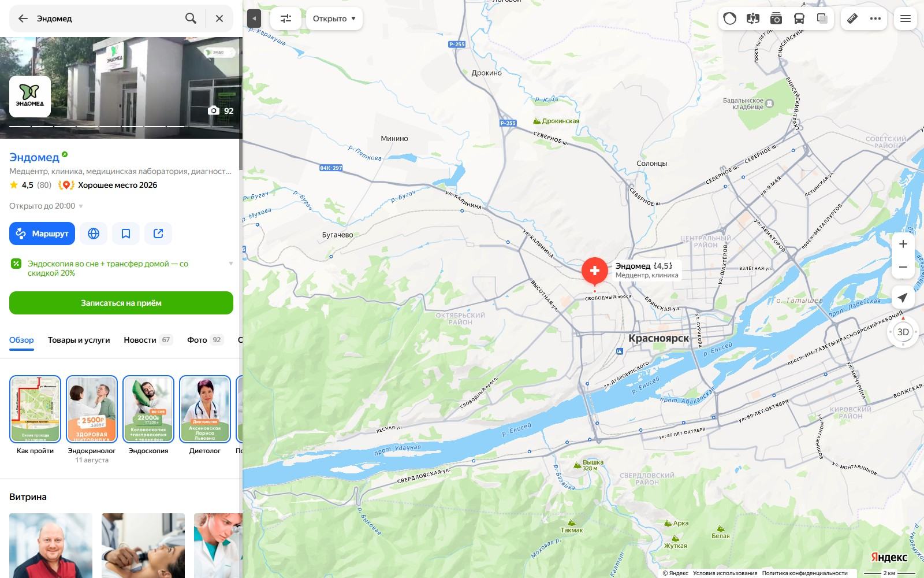Open the Эндомед organization title
This screenshot has width=924, height=578.
point(34,157)
